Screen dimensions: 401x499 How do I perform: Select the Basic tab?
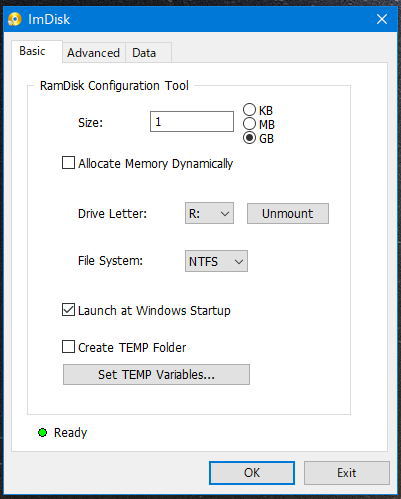(x=32, y=51)
